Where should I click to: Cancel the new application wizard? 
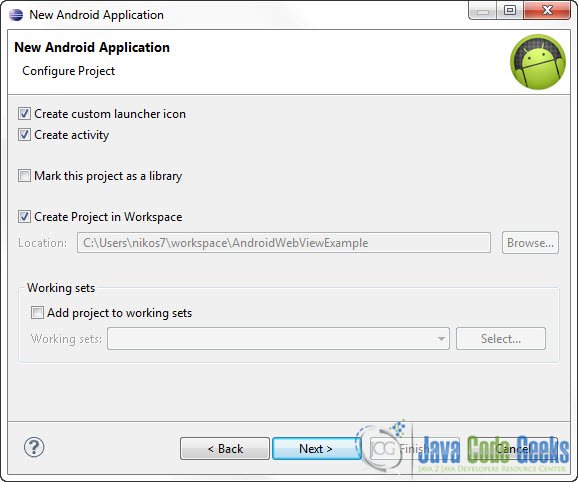513,448
